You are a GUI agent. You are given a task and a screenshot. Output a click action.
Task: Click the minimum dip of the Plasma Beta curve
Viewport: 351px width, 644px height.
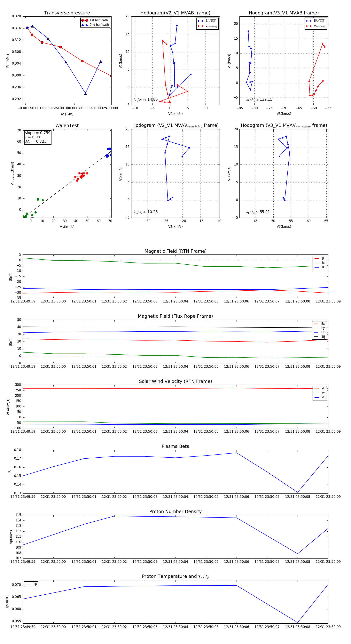point(298,492)
